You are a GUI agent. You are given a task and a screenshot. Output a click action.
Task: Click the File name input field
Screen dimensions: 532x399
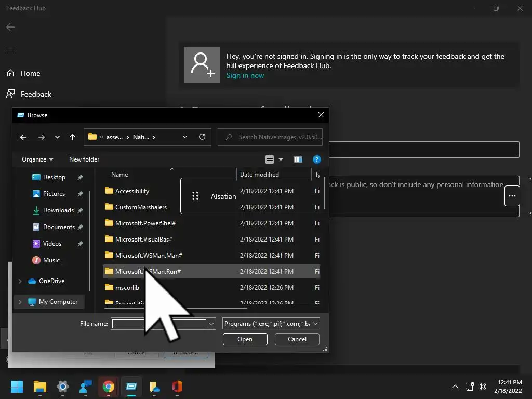159,324
